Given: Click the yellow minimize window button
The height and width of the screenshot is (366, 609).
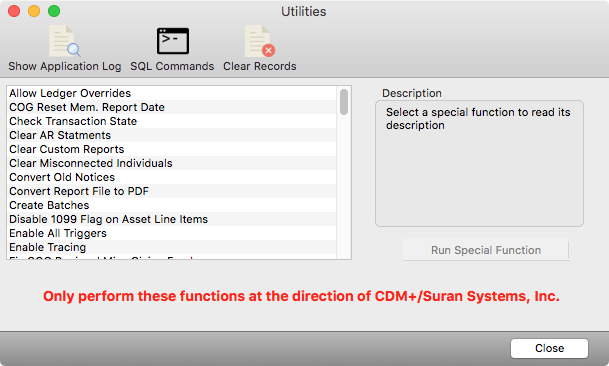Looking at the screenshot, I should [34, 11].
